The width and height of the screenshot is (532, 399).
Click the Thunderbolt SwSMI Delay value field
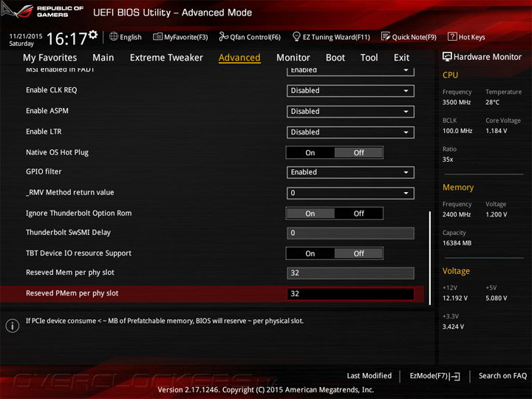pyautogui.click(x=350, y=233)
